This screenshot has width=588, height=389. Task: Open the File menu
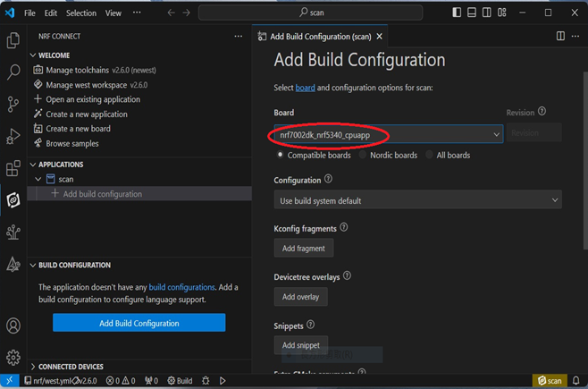tap(29, 13)
